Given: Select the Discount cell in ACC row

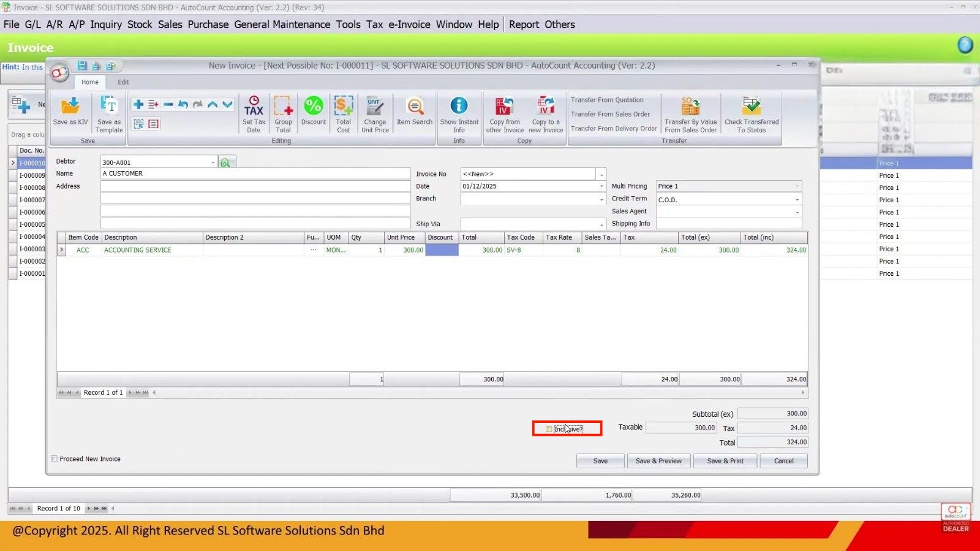Looking at the screenshot, I should [x=442, y=250].
